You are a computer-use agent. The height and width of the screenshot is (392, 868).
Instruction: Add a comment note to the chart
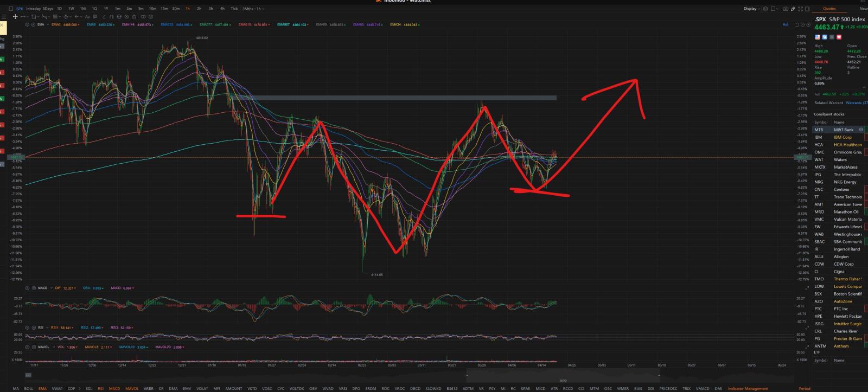point(95,17)
